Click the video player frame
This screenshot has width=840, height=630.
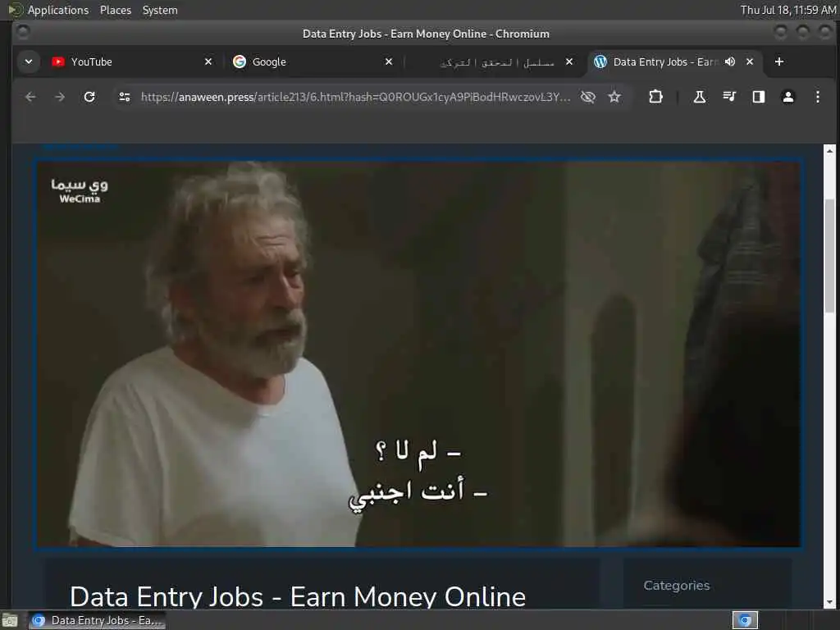point(418,354)
